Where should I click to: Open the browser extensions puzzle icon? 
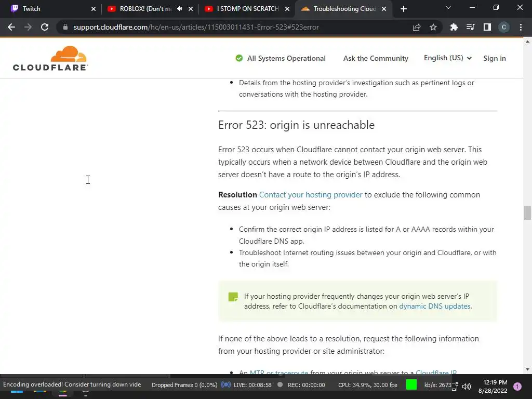pos(454,27)
